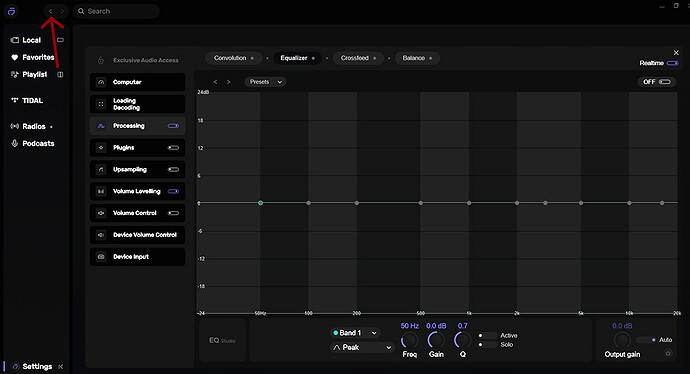
Task: Open Radios in the sidebar
Action: (28, 126)
